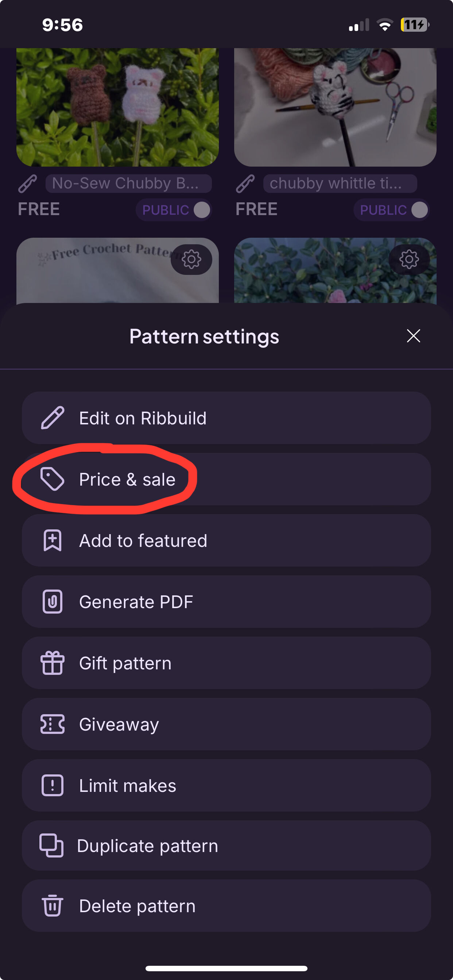Tap the price tag icon
The image size is (453, 980).
tap(53, 479)
